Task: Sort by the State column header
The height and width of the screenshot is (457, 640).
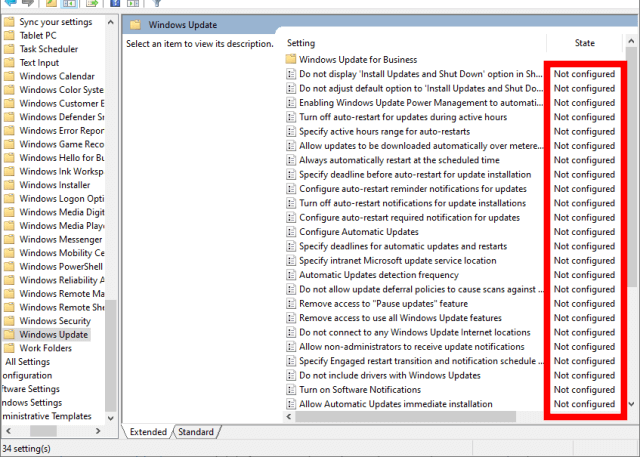Action: (584, 43)
